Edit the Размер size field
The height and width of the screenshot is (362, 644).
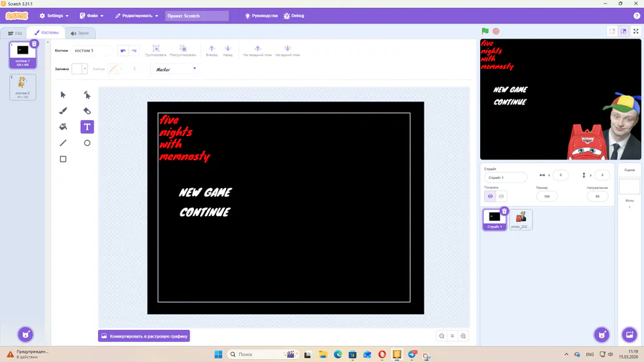547,196
